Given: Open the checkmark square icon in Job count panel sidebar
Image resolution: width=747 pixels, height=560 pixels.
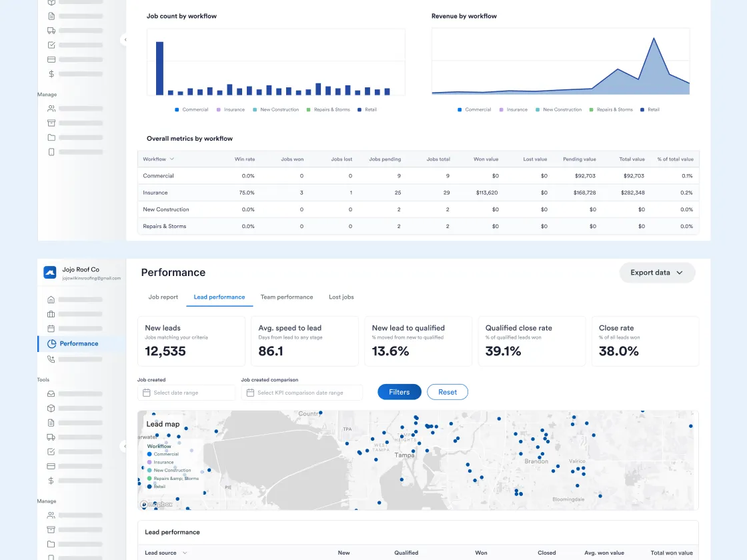Looking at the screenshot, I should coord(51,45).
